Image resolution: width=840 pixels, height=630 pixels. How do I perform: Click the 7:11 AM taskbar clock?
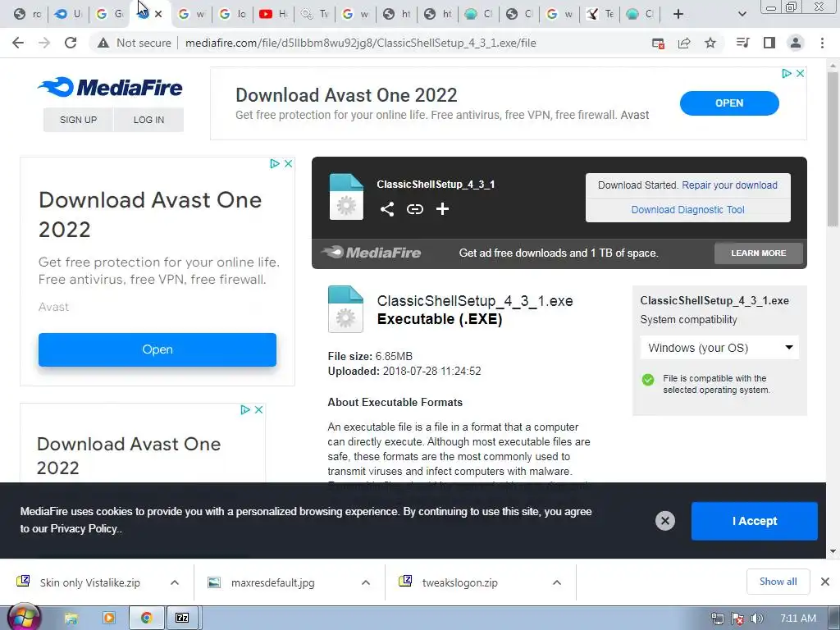797,619
